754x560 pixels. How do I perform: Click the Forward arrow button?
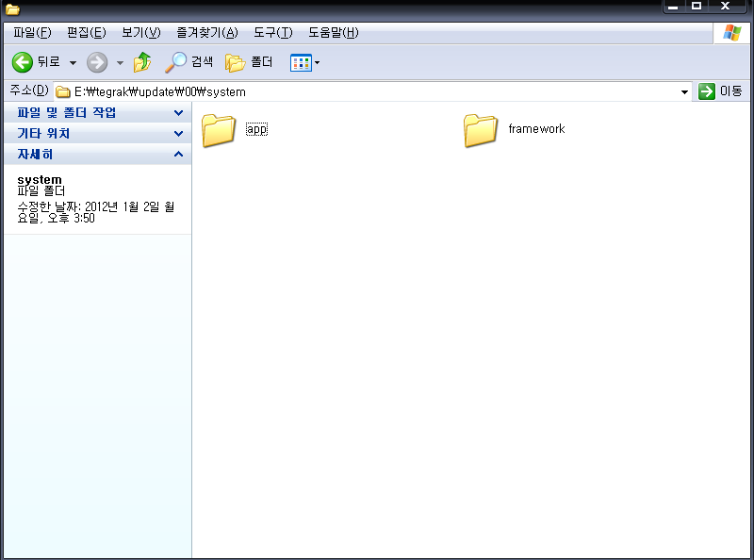[x=97, y=62]
